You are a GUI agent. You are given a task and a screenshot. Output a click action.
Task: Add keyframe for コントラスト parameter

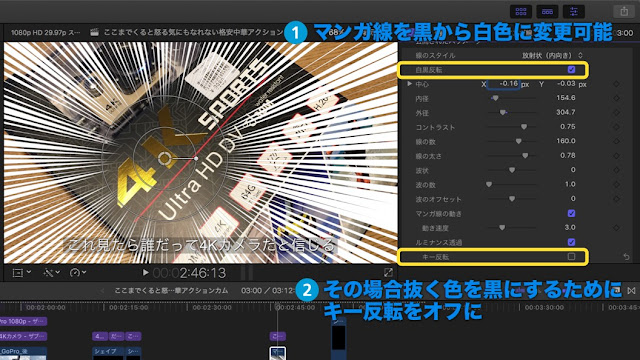(x=616, y=127)
